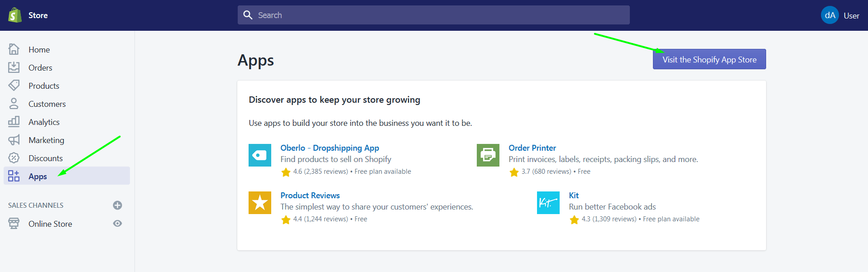The image size is (868, 272).
Task: Open Analytics from the sidebar
Action: (44, 122)
